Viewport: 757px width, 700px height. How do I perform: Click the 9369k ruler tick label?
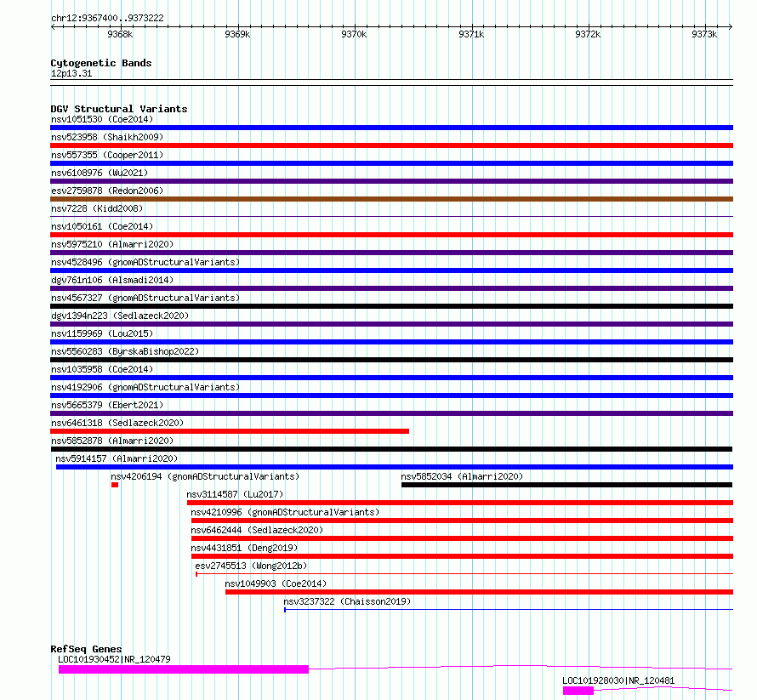237,34
